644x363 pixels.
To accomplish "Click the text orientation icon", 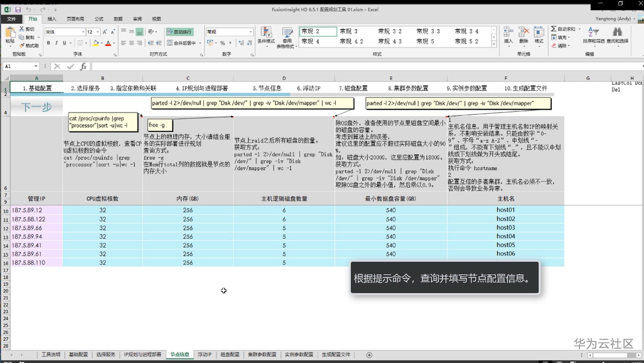I will point(151,32).
